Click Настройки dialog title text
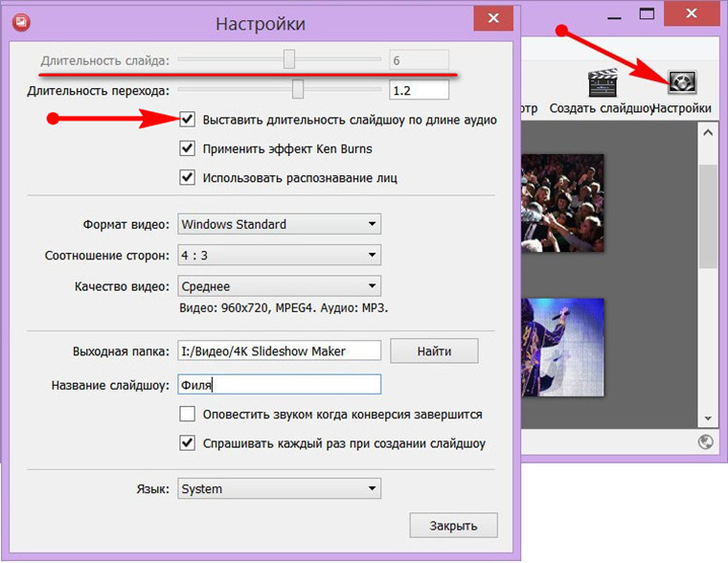 click(x=261, y=24)
